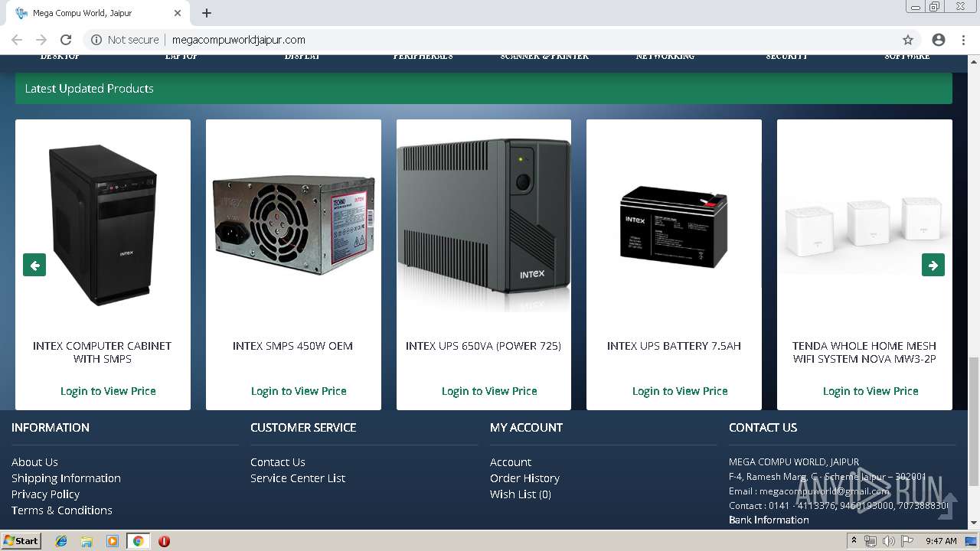Viewport: 980px width, 551px height.
Task: Open INTEX SMPS 450W OEM title
Action: click(293, 346)
